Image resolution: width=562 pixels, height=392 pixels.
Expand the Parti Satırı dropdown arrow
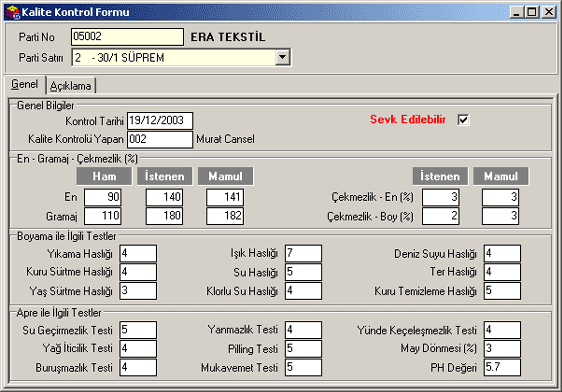[283, 57]
